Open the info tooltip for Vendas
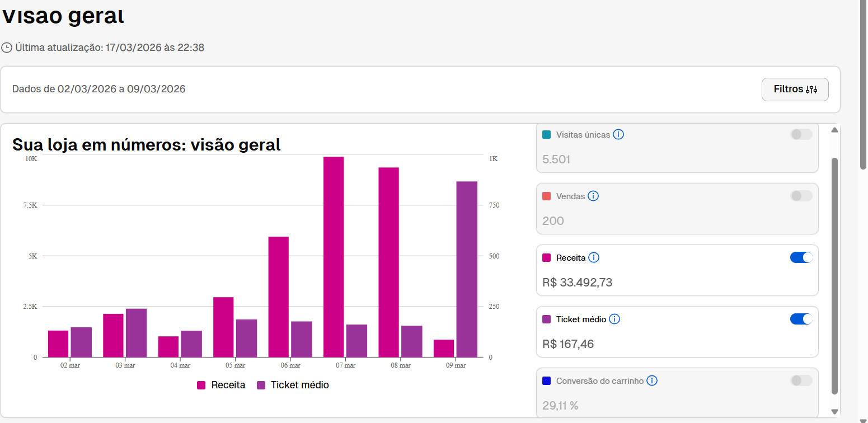 coord(594,196)
